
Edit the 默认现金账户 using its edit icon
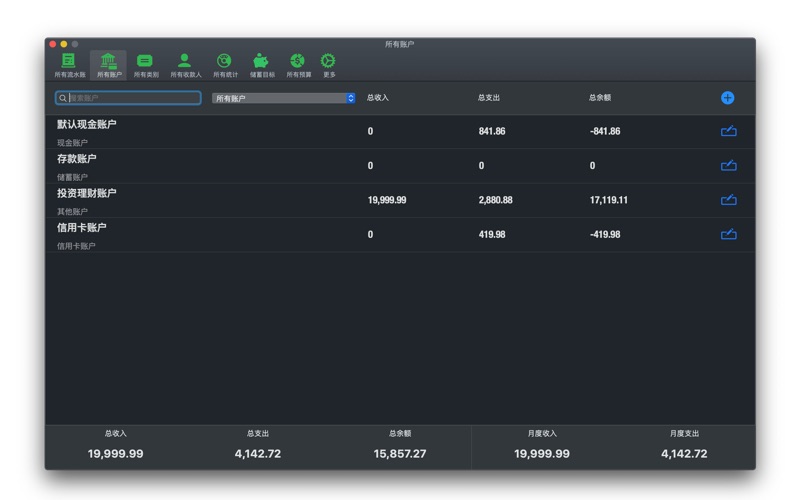(728, 131)
